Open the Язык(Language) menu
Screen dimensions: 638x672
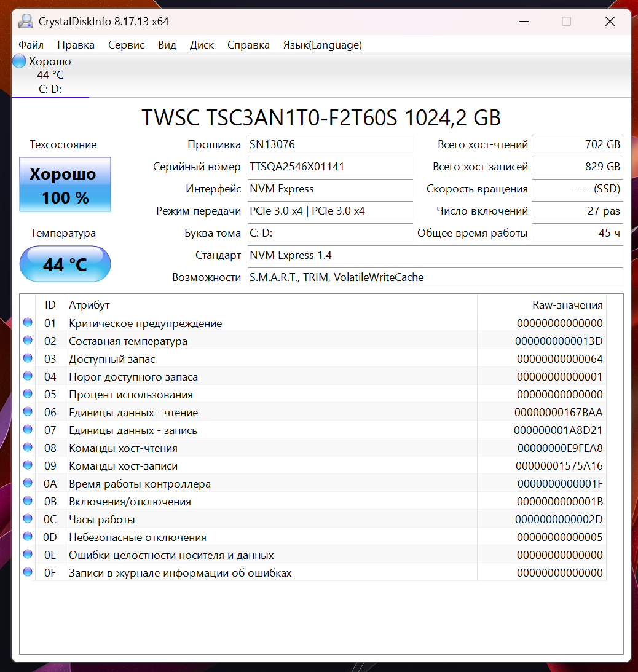(322, 45)
